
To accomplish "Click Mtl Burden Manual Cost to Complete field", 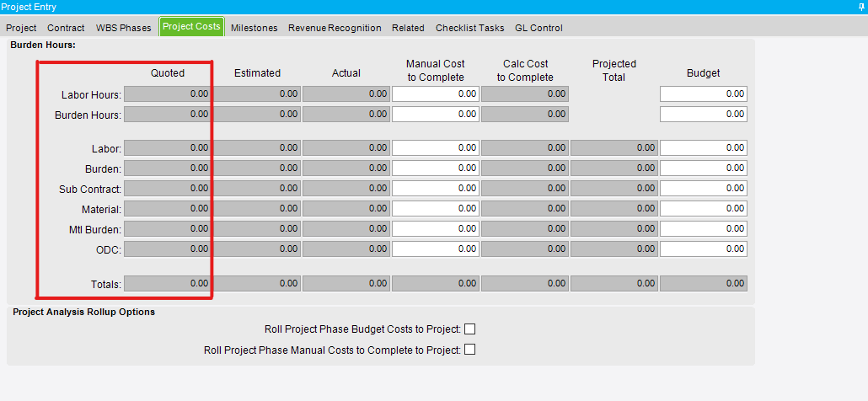I will (x=436, y=228).
